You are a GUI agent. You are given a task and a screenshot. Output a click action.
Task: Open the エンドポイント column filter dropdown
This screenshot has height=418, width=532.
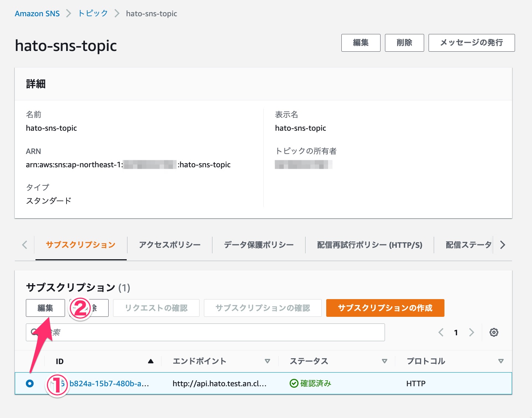[268, 361]
